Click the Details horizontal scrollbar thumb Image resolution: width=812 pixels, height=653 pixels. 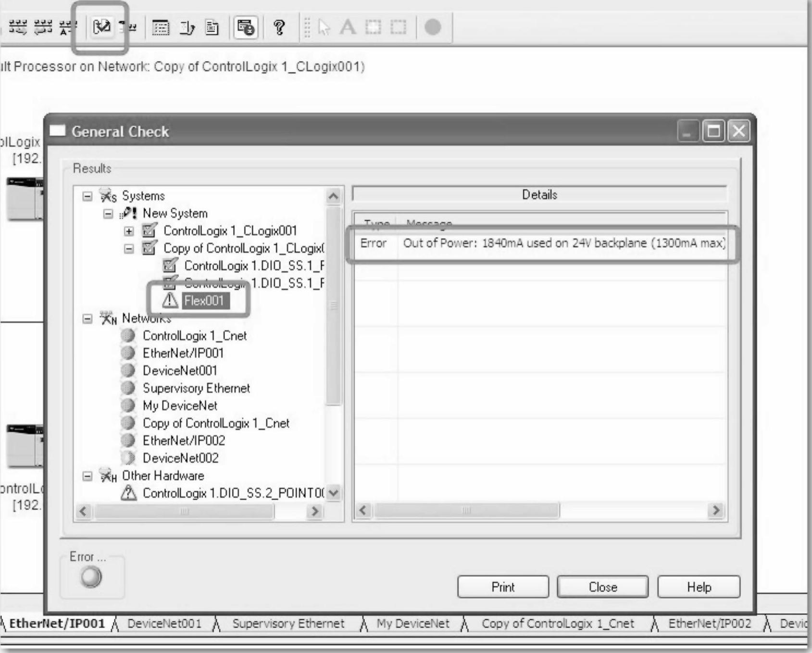(466, 510)
